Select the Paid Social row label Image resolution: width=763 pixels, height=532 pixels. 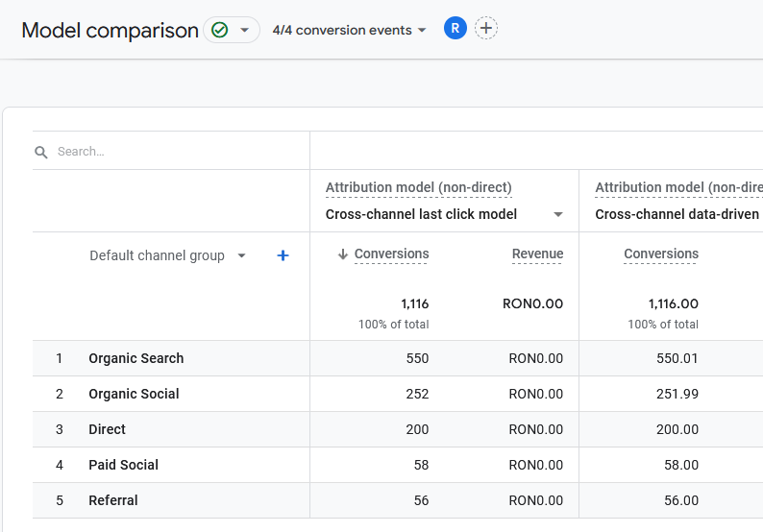coord(124,465)
